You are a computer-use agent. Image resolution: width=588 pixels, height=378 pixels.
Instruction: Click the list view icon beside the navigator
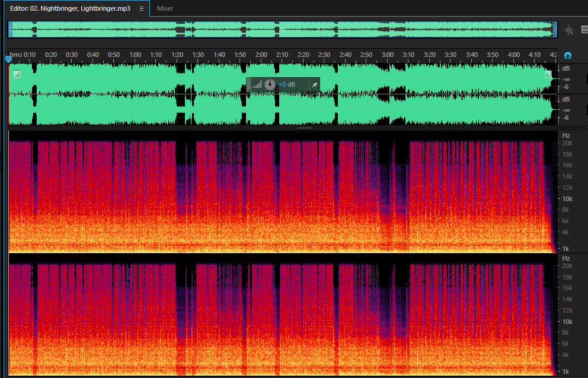584,29
